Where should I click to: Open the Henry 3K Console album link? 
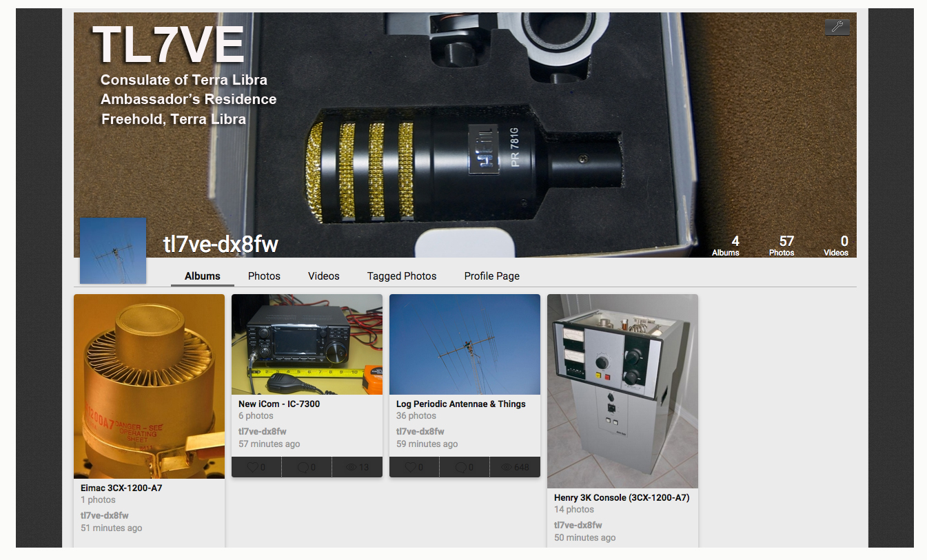tap(622, 497)
